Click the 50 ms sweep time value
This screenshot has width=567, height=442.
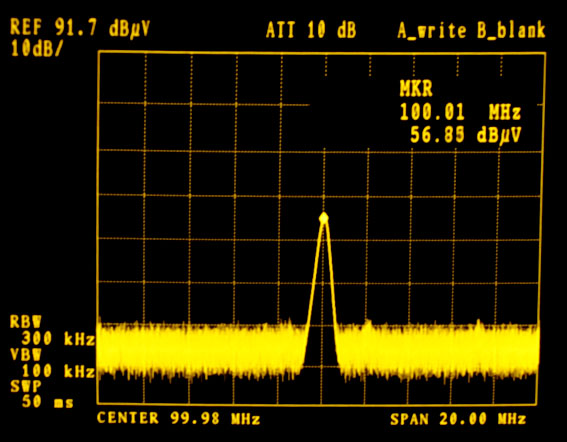47,401
